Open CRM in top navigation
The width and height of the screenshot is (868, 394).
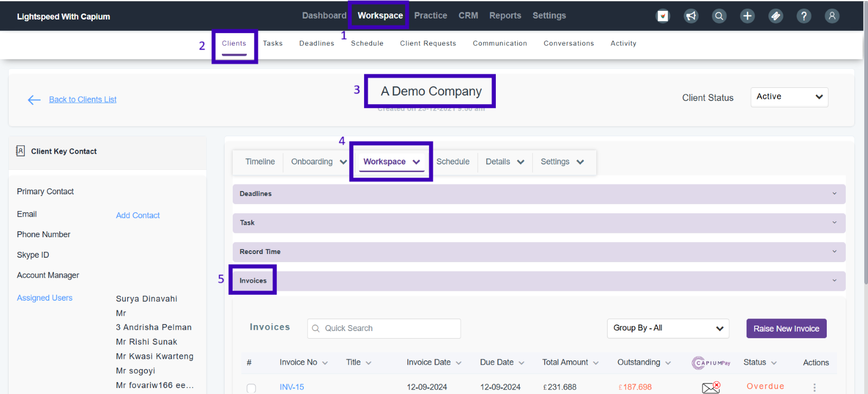[x=468, y=16]
